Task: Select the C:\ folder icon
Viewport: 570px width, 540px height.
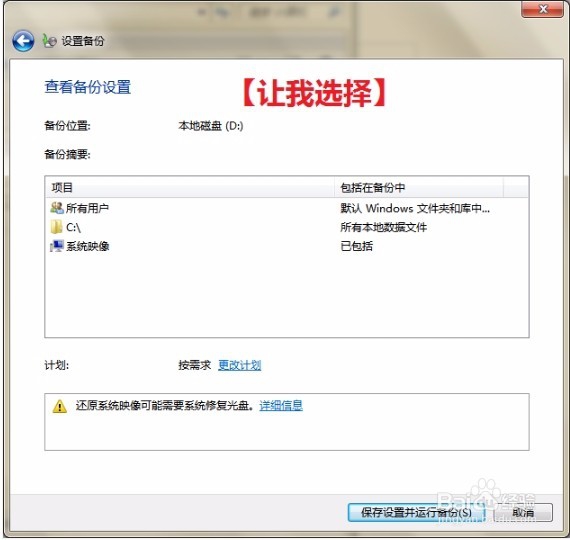Action: click(x=56, y=227)
